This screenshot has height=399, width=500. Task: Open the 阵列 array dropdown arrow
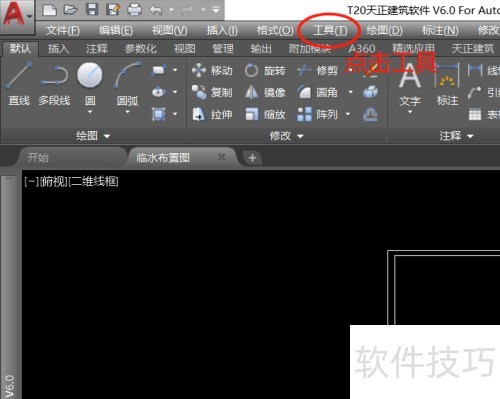(x=348, y=114)
